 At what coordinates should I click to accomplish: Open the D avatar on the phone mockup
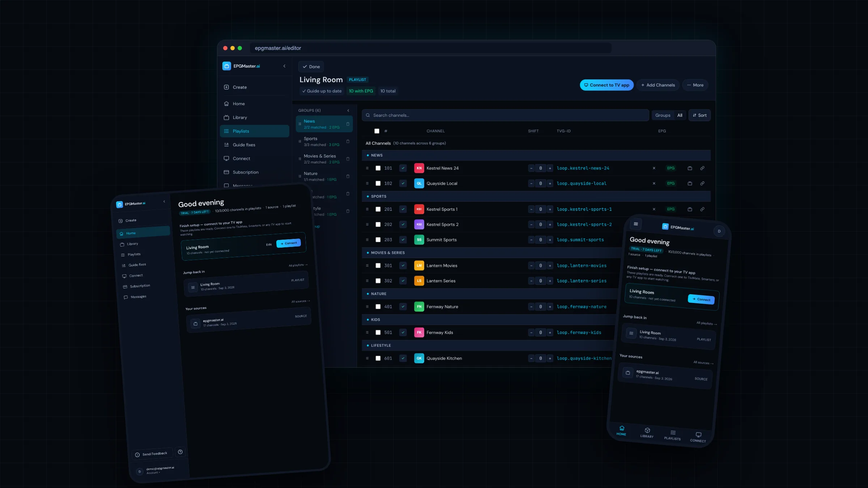[x=719, y=231]
